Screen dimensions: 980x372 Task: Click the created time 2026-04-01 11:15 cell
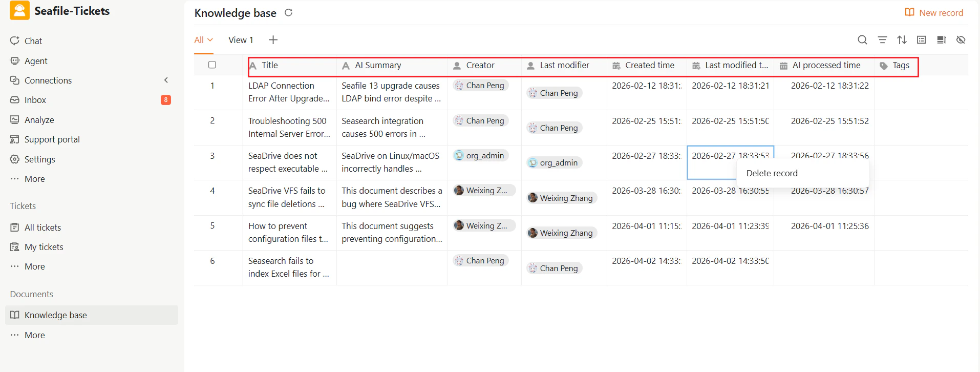(x=647, y=233)
